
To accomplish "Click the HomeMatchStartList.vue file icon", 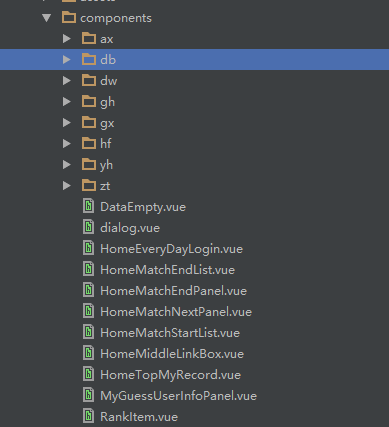I will [88, 332].
